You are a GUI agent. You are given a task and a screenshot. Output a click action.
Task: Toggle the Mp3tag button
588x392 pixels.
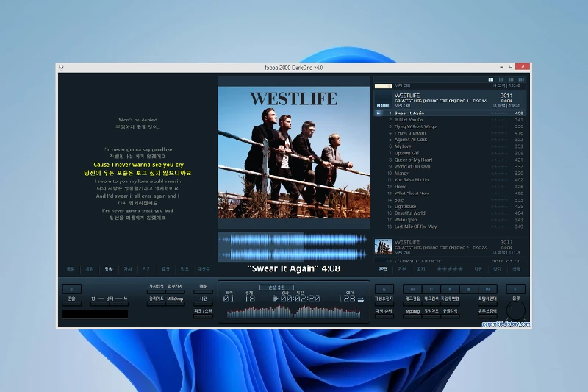413,312
